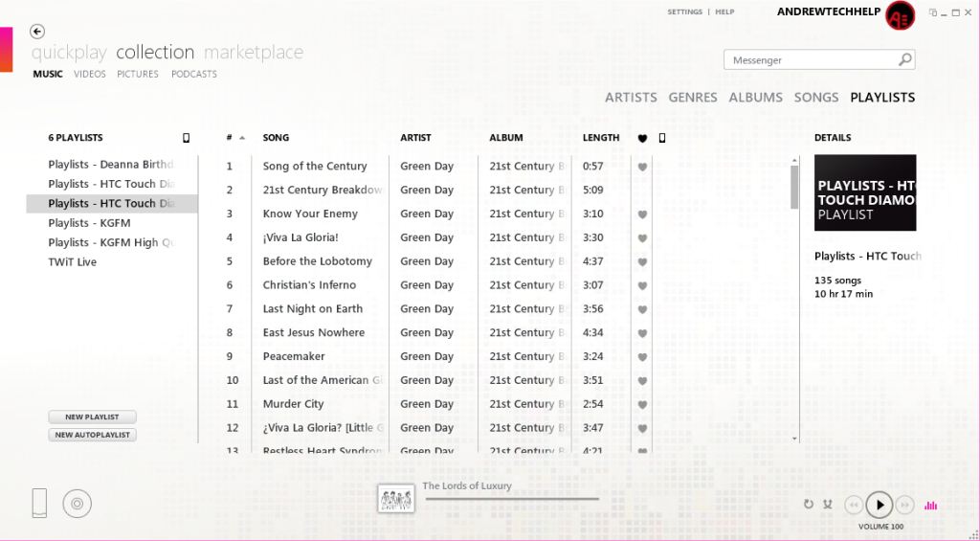Select Playlists - KGFM High Quality playlist
The height and width of the screenshot is (541, 980).
pos(111,242)
